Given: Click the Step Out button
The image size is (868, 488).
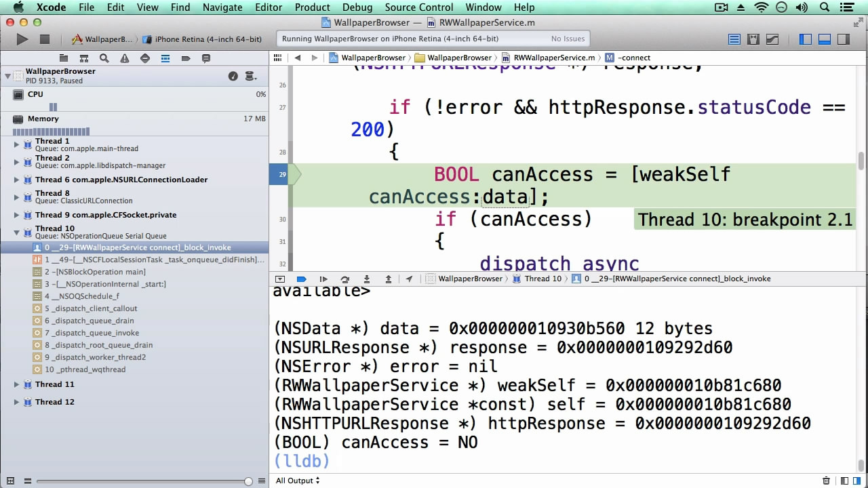Looking at the screenshot, I should [389, 279].
